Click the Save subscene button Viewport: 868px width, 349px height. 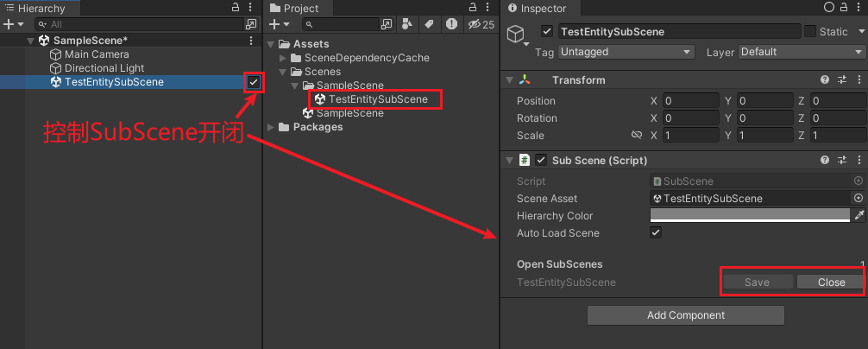click(757, 282)
